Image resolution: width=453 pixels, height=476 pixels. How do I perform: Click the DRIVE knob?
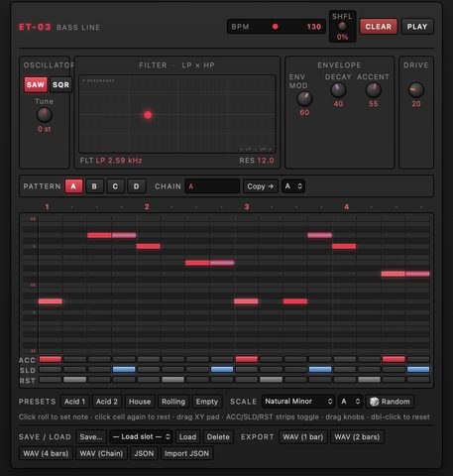[x=416, y=90]
